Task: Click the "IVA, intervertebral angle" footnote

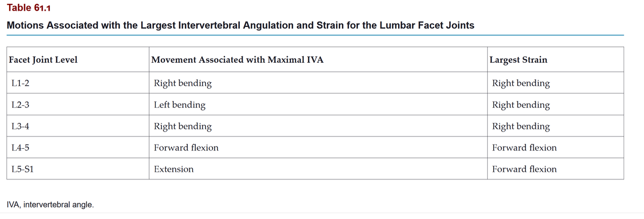Action: [x=50, y=205]
